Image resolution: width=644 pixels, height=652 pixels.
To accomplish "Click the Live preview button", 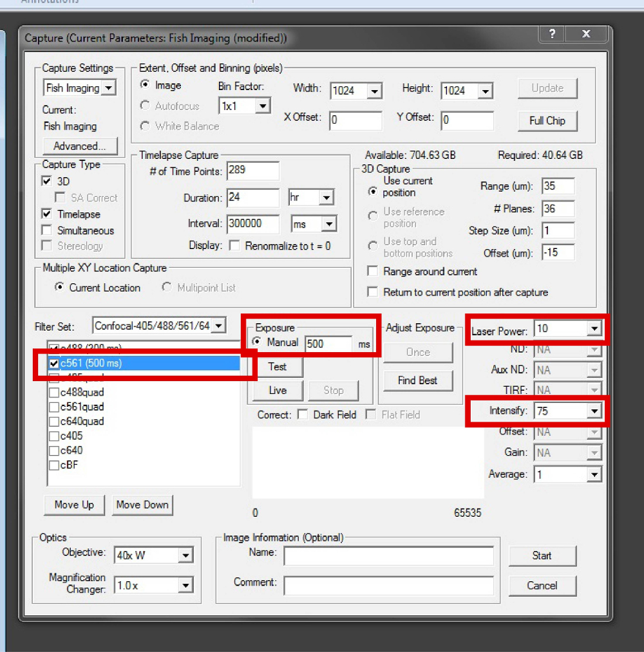I will (277, 390).
